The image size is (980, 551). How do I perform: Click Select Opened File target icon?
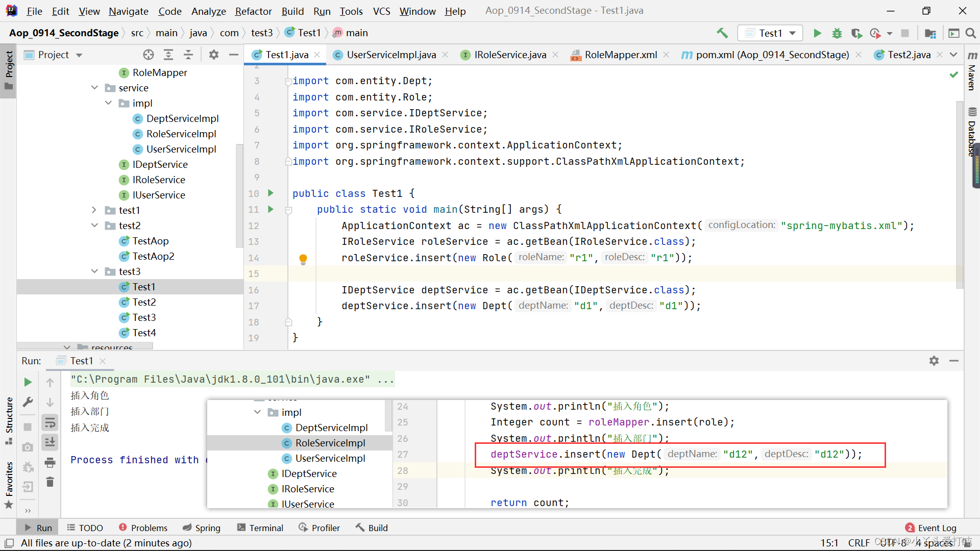[149, 55]
